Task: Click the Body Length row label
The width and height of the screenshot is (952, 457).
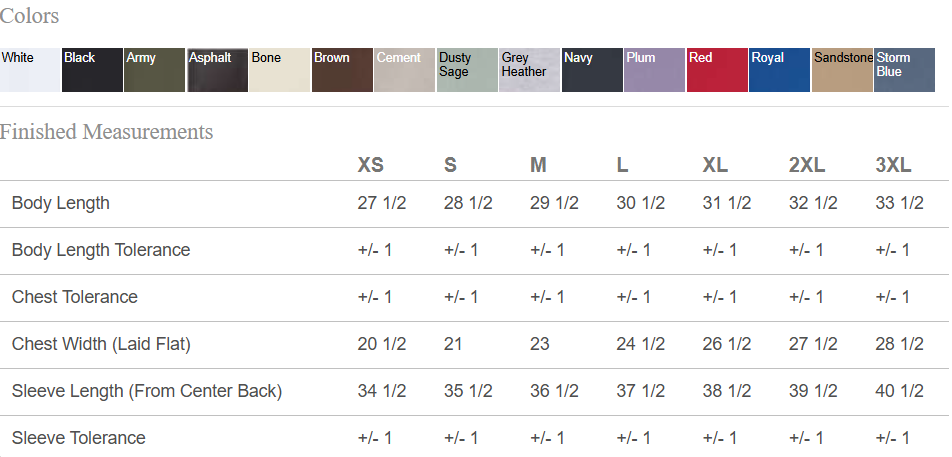Action: point(61,203)
